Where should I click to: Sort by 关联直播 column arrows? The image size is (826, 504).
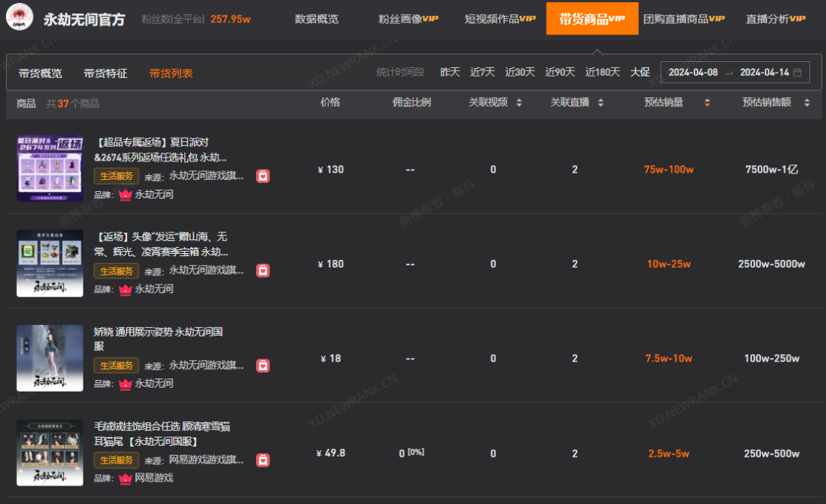(x=600, y=102)
